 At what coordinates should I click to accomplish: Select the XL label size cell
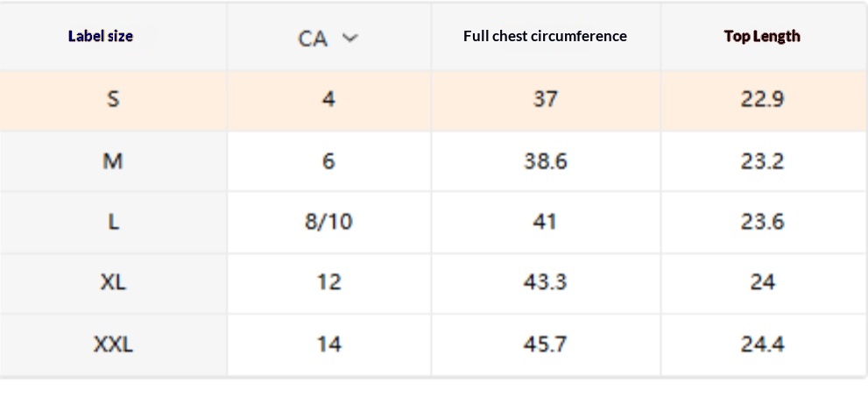[x=113, y=282]
